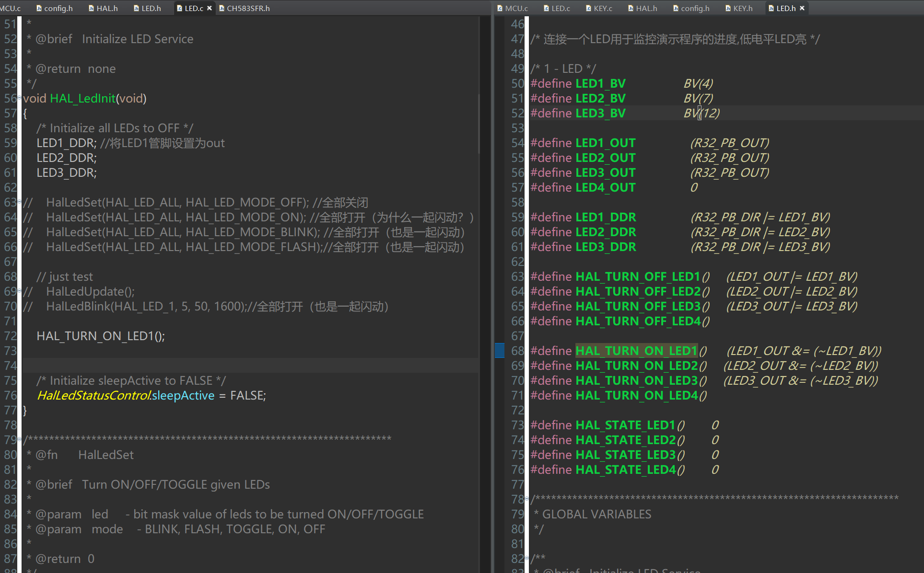Open LED.c tab in right pane
Viewport: 924px width, 573px height.
pos(557,8)
